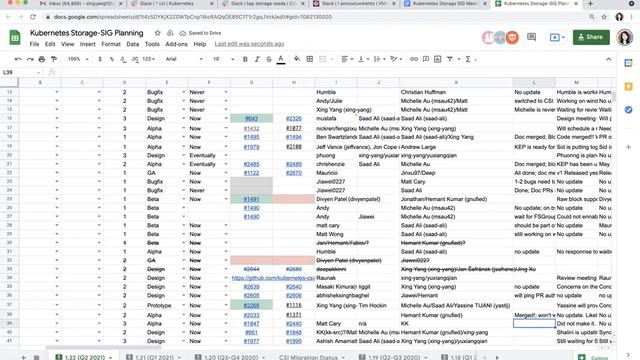The height and width of the screenshot is (360, 640).
Task: Open the github.com/kubernetes-csi link
Action: [273, 278]
